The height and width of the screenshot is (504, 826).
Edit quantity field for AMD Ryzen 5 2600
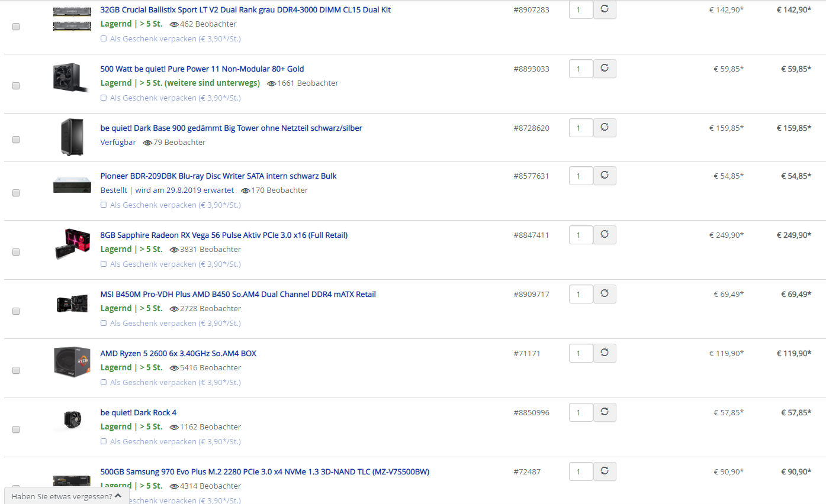[581, 353]
